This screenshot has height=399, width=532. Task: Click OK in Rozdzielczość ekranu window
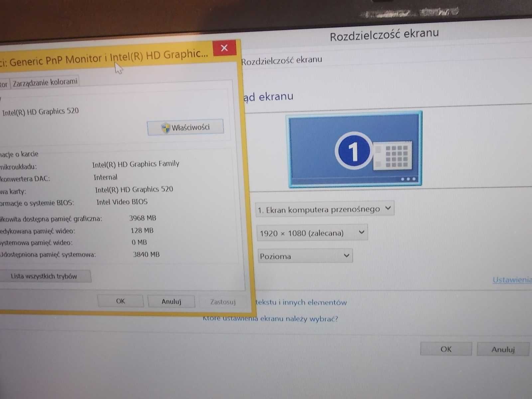[x=446, y=349]
